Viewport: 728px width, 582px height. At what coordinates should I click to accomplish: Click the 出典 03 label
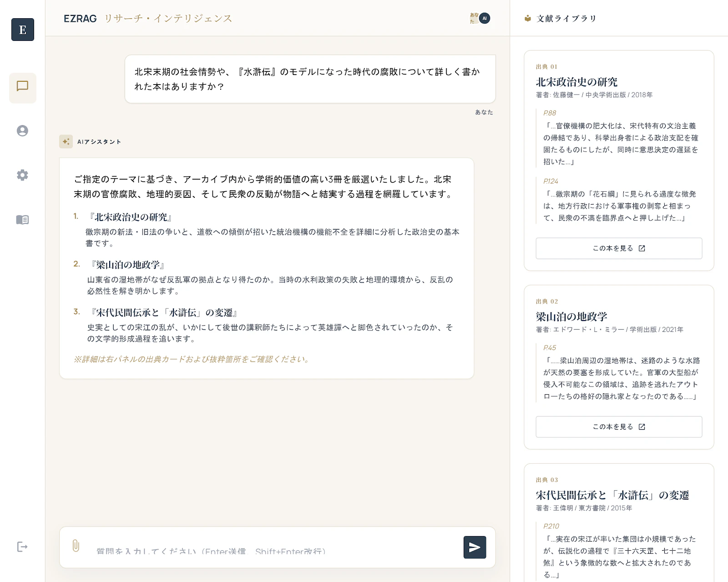pyautogui.click(x=547, y=480)
